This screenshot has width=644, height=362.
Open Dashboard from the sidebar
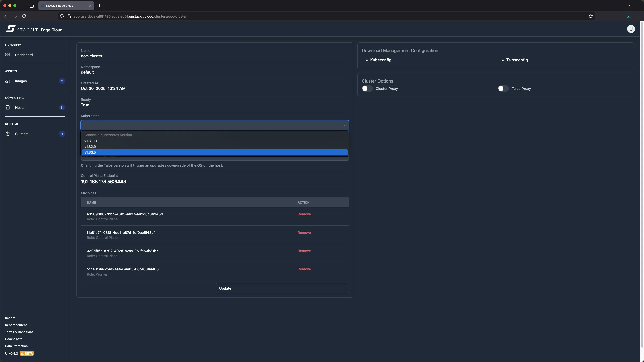pyautogui.click(x=24, y=55)
